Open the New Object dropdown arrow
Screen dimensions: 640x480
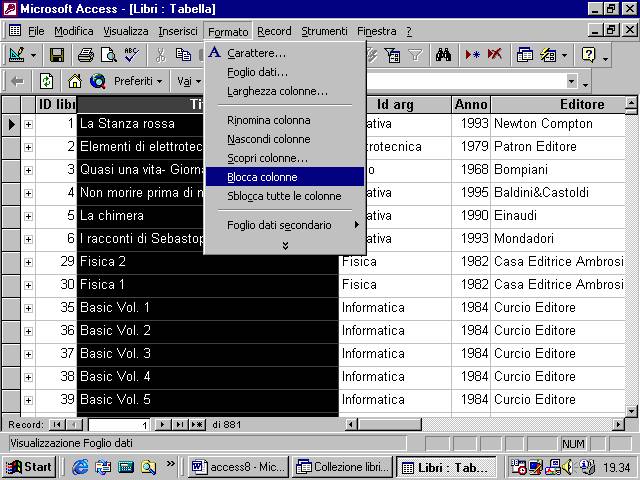pos(564,55)
